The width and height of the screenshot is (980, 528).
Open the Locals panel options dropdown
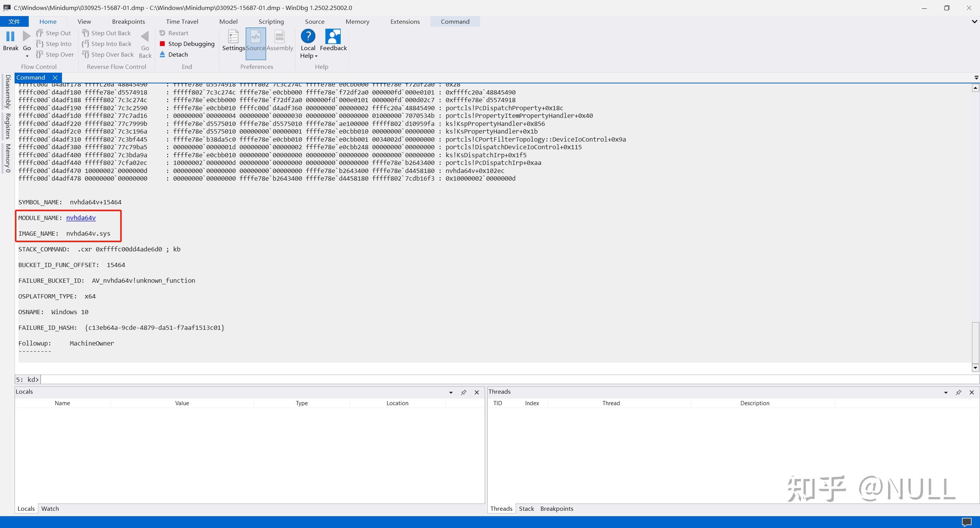(x=451, y=392)
